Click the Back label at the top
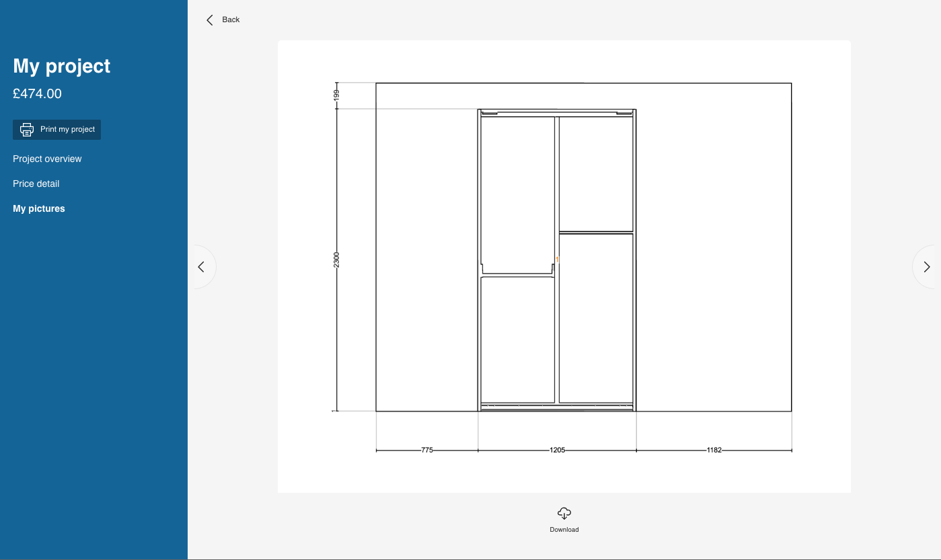 [231, 19]
